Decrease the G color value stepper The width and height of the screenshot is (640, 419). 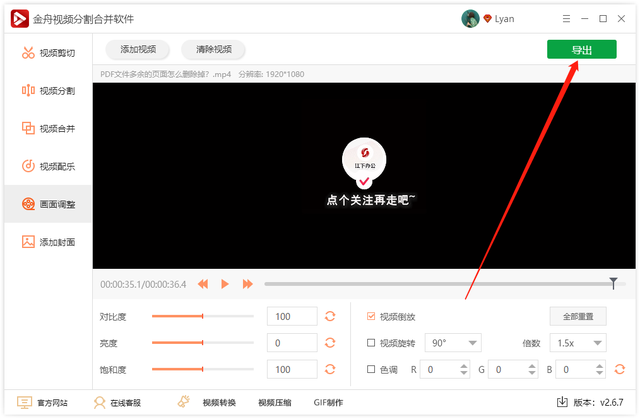pyautogui.click(x=532, y=372)
